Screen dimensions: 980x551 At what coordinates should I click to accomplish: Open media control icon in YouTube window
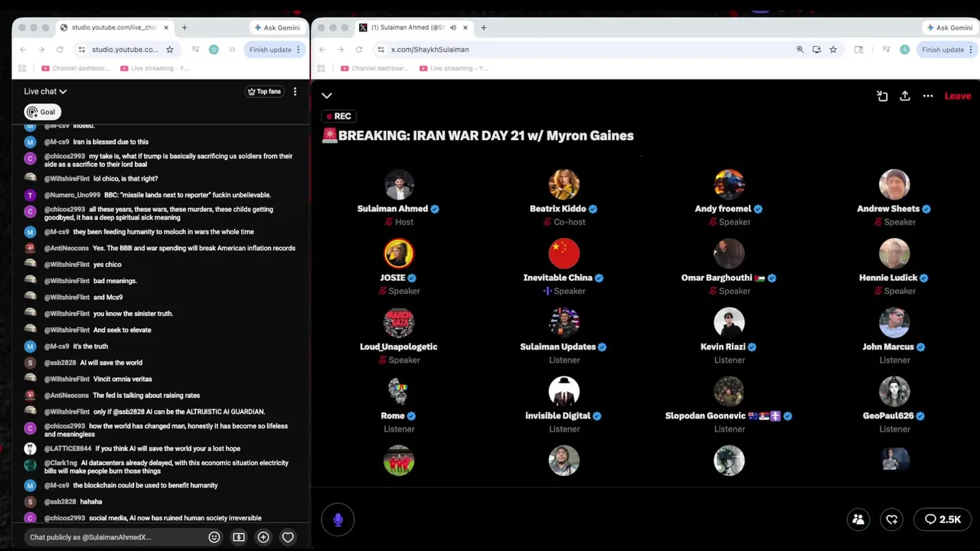tap(195, 50)
